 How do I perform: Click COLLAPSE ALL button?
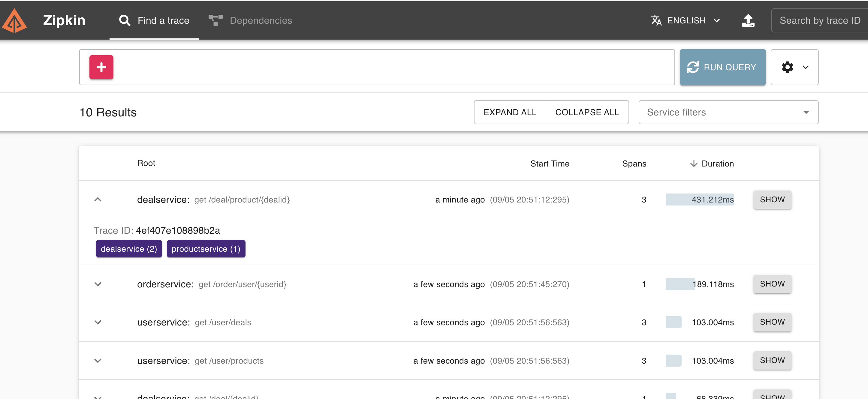[x=587, y=112]
